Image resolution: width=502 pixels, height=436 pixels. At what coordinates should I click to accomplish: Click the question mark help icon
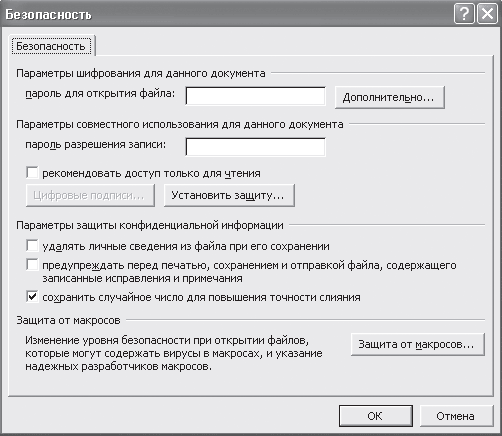(464, 14)
